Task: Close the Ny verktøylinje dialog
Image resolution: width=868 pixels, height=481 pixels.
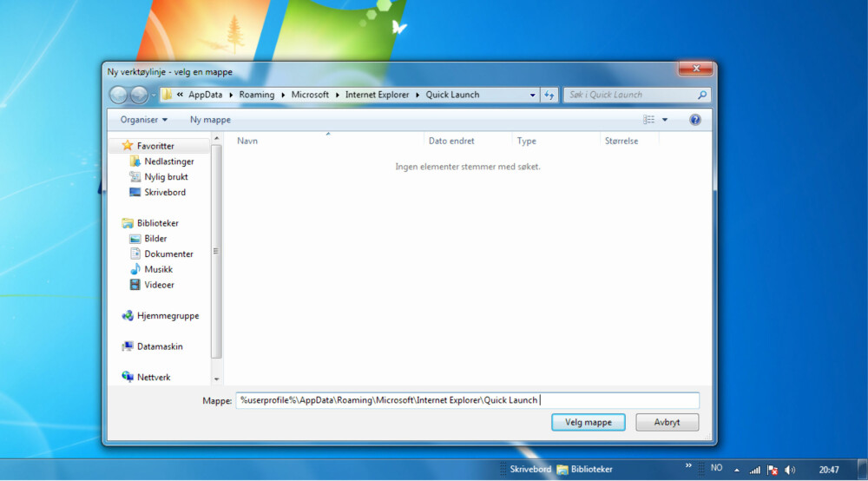Action: (696, 69)
